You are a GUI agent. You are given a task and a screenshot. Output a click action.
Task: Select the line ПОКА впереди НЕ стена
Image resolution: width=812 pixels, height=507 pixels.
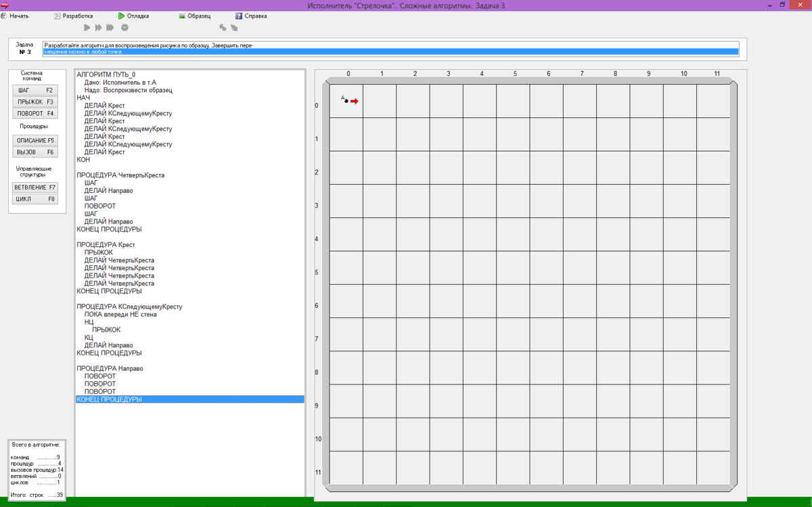pyautogui.click(x=120, y=315)
